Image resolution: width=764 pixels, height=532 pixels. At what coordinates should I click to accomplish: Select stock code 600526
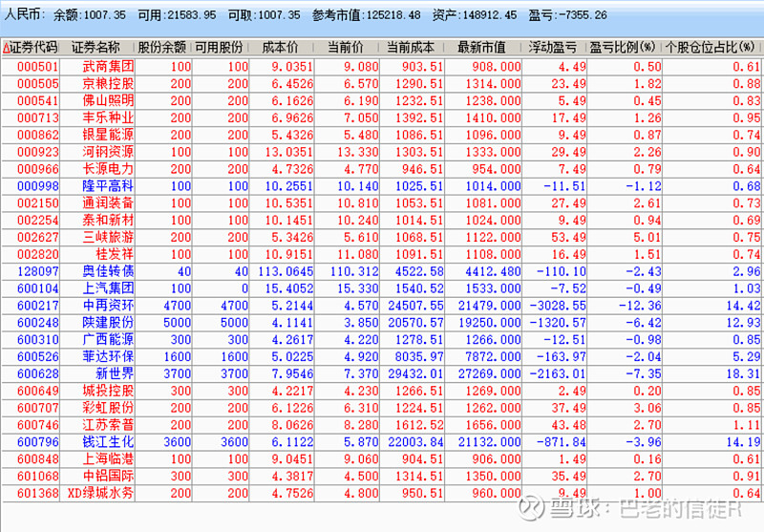coord(38,356)
